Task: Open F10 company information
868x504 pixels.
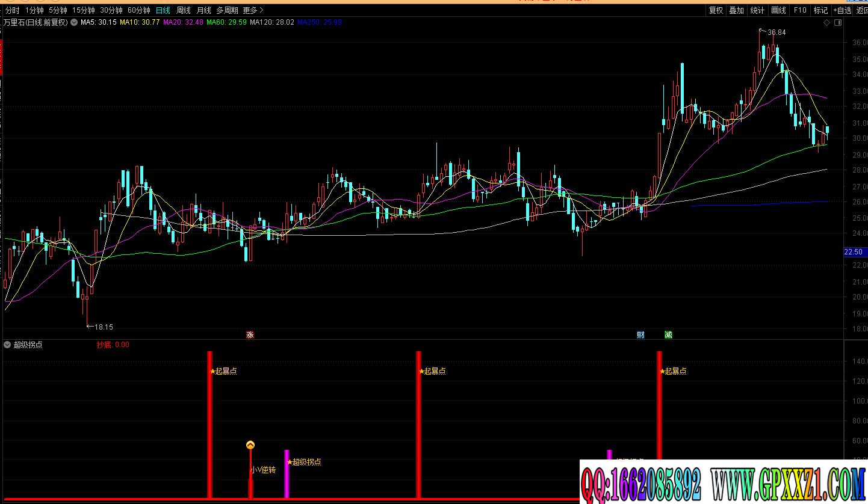Action: coord(799,10)
